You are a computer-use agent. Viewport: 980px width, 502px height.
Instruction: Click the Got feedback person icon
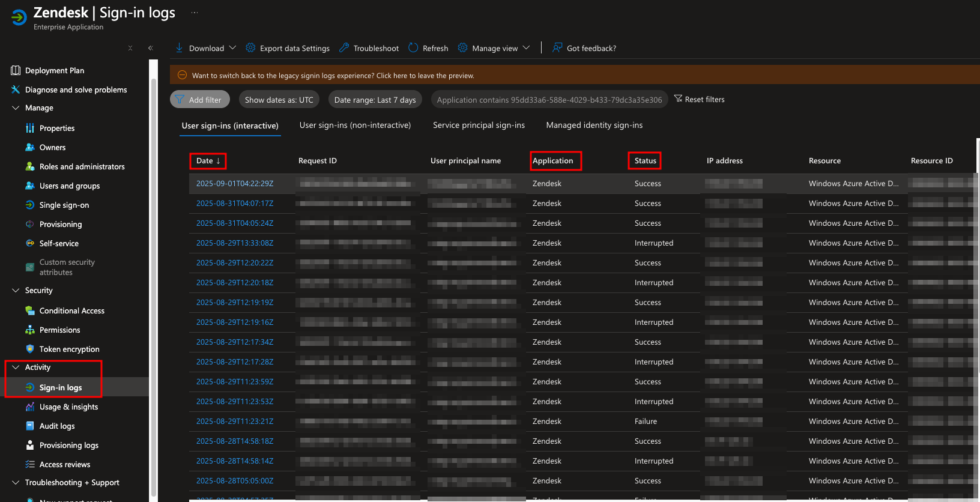click(557, 47)
